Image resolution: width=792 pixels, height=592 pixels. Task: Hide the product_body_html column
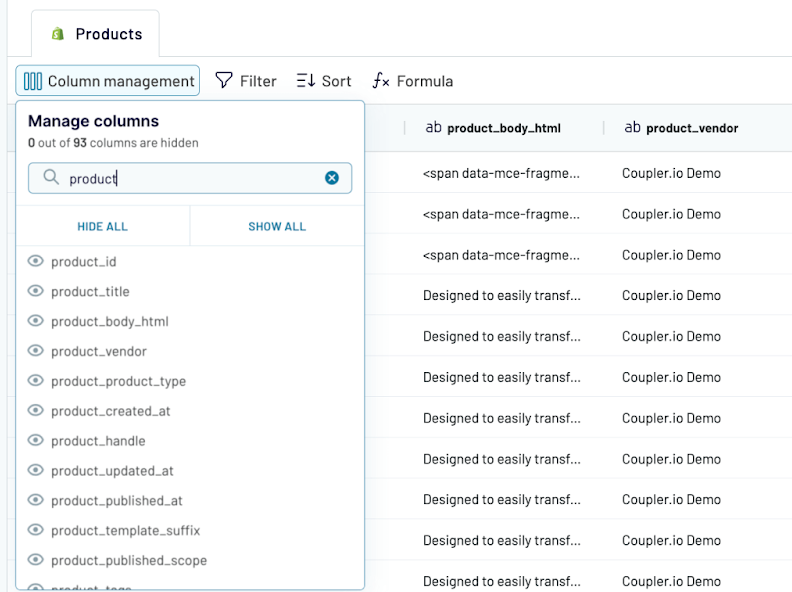click(35, 321)
